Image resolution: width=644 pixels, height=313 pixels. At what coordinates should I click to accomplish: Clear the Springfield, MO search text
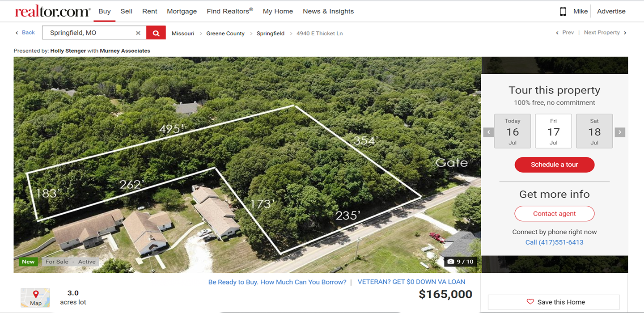pyautogui.click(x=138, y=33)
